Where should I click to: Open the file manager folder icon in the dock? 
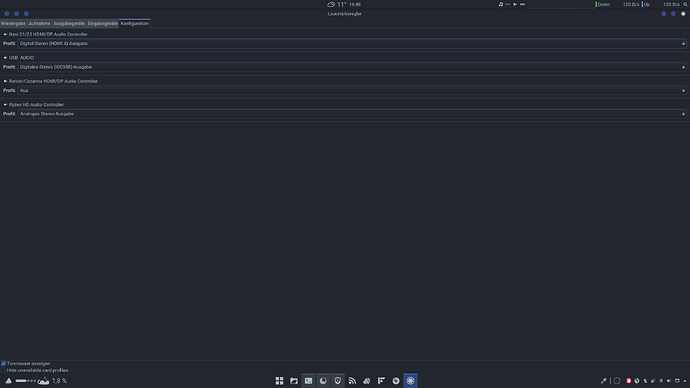click(x=294, y=381)
